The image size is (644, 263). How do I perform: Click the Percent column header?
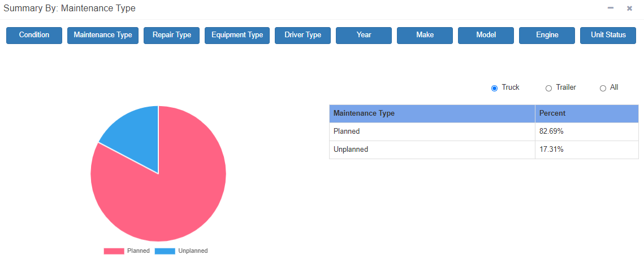586,113
